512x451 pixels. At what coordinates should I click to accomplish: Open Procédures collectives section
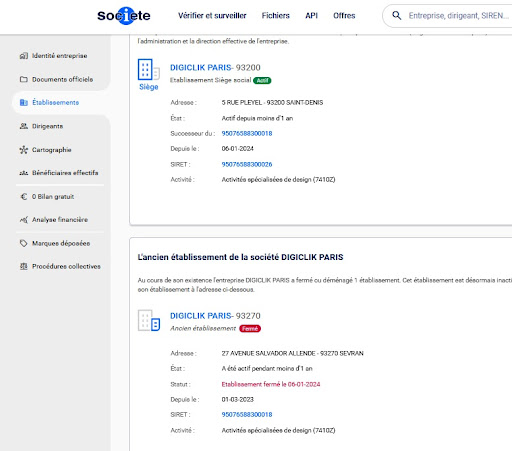click(x=66, y=266)
